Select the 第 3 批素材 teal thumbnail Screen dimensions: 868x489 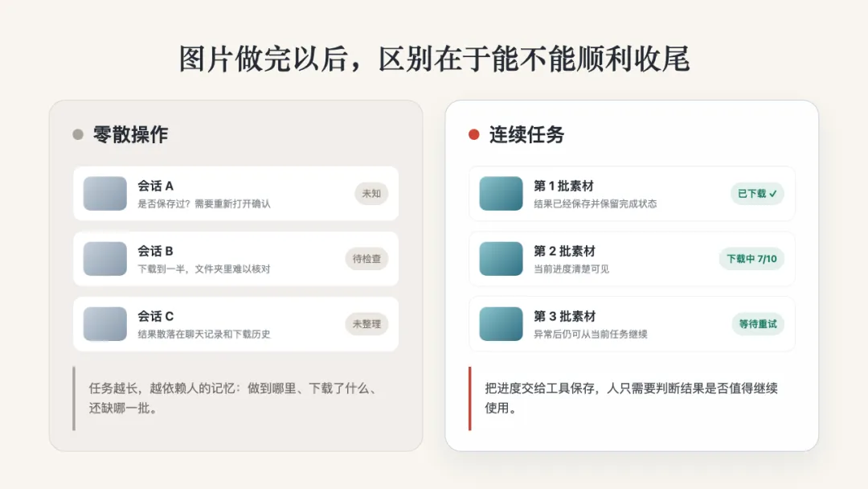point(501,324)
